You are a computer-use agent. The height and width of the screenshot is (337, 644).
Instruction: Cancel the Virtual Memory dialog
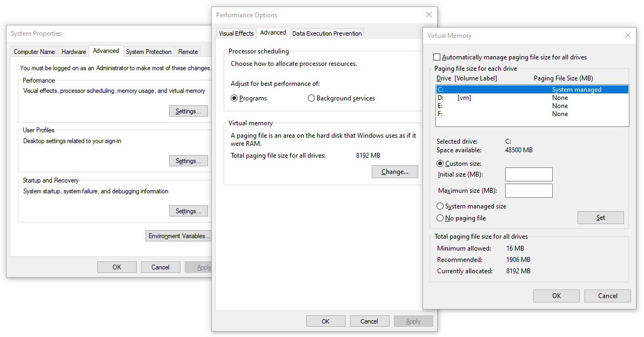click(607, 295)
